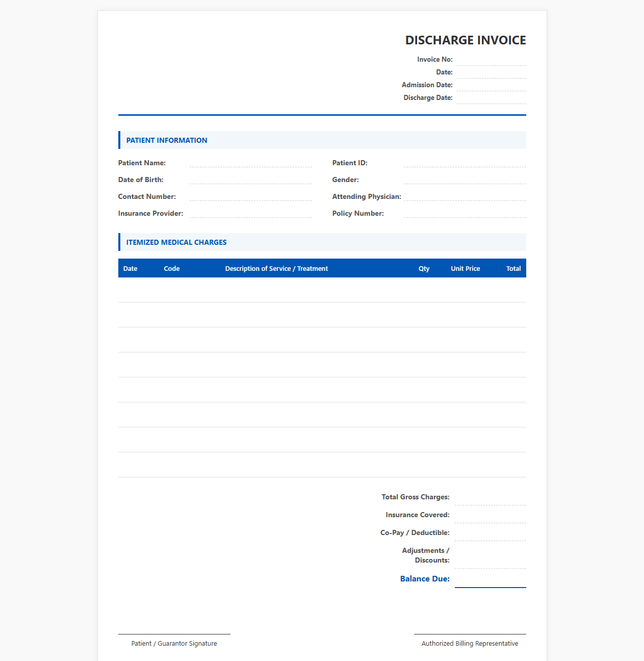
Task: Click the Balance Due field
Action: 490,579
